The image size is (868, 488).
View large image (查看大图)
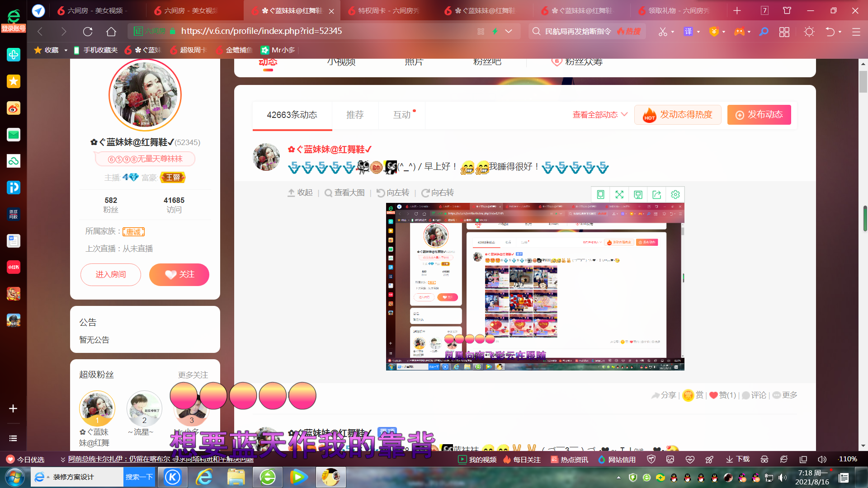coord(344,193)
